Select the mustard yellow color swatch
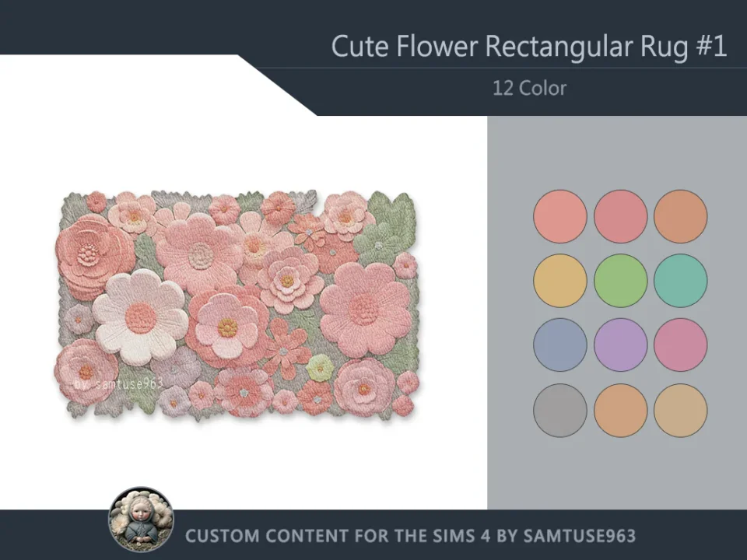 (x=559, y=281)
